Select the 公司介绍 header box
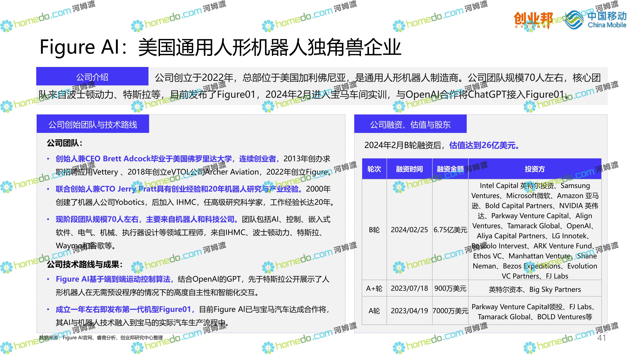Image resolution: width=644 pixels, height=362 pixels. point(92,77)
